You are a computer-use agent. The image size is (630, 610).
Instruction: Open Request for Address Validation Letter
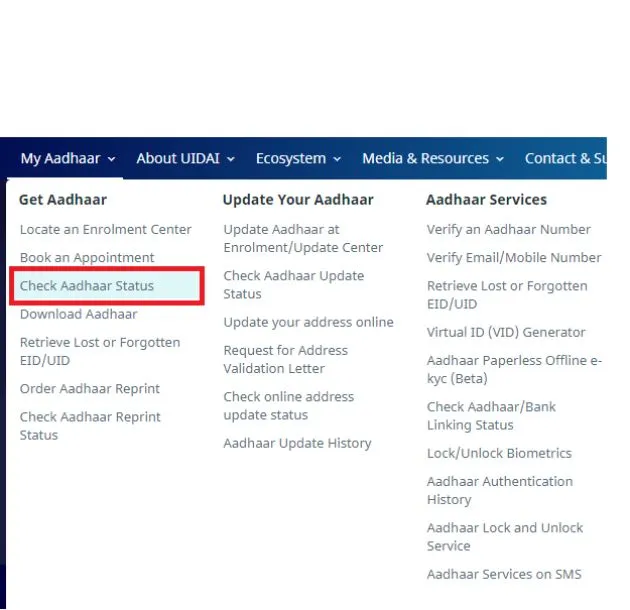click(285, 359)
